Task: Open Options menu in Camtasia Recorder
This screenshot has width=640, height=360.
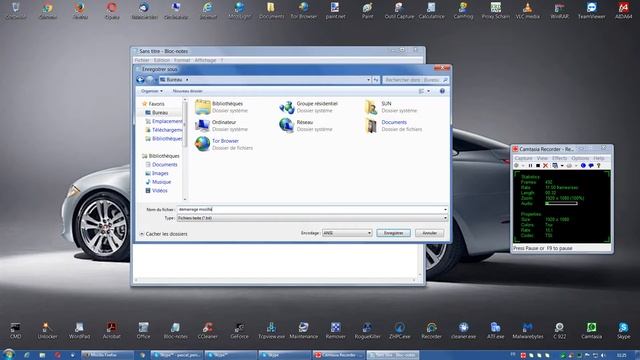Action: [580, 158]
